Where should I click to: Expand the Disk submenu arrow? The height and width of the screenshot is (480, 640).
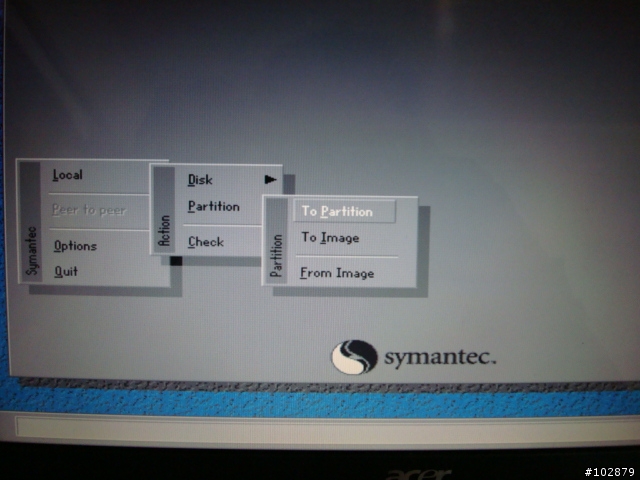(270, 179)
